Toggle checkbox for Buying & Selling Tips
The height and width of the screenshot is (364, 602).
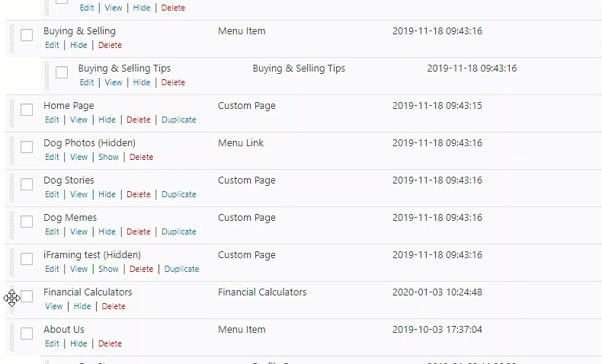point(62,73)
